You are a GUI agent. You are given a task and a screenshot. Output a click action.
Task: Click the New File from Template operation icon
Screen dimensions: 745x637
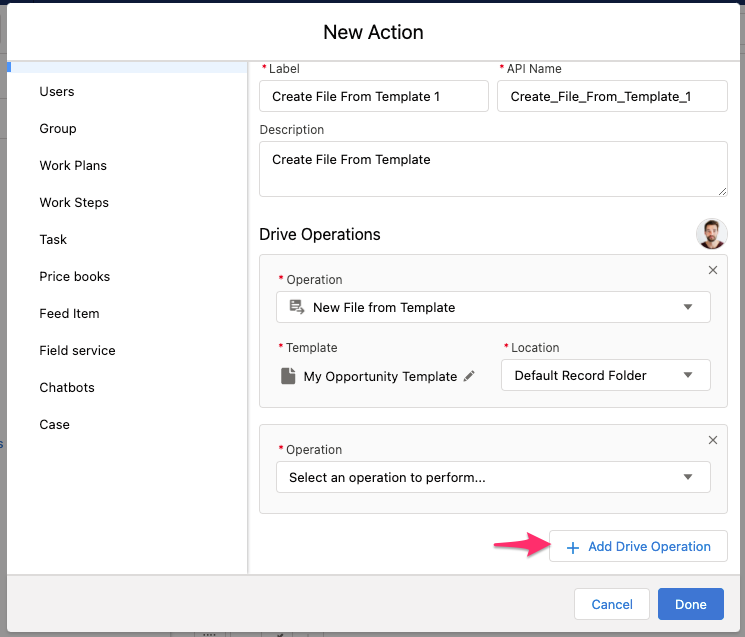pos(296,307)
